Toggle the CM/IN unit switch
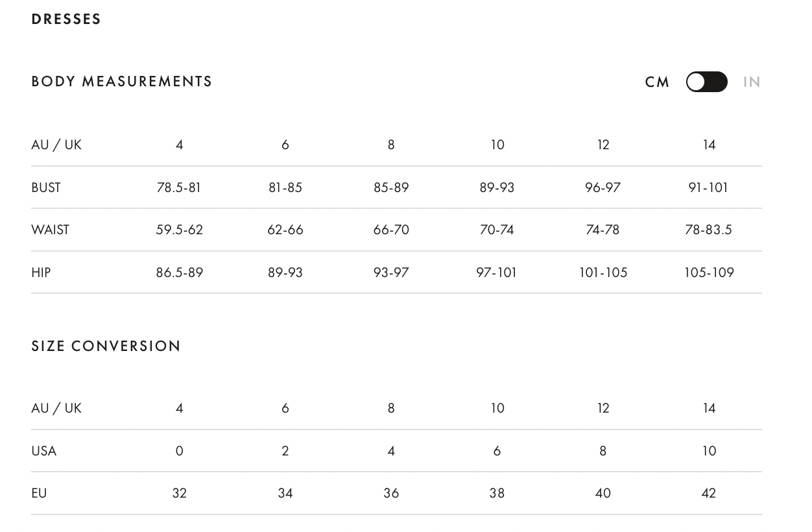The height and width of the screenshot is (532, 812). [706, 82]
